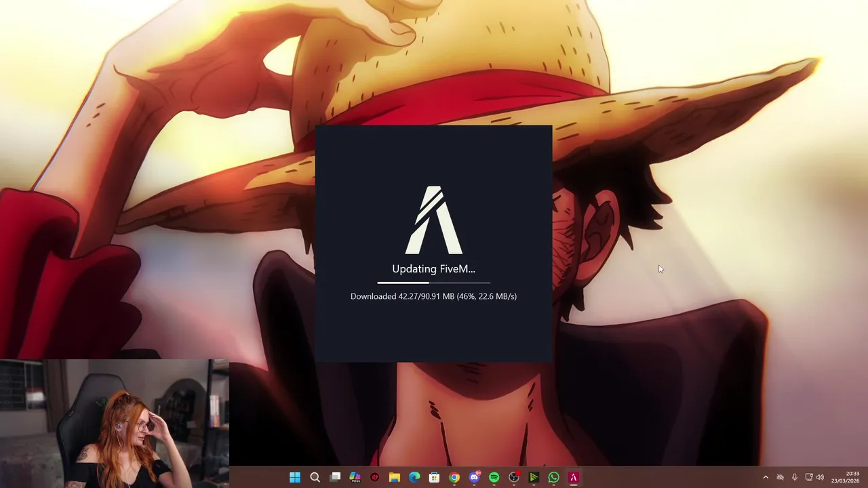
Task: Show hidden system tray icons
Action: click(766, 477)
